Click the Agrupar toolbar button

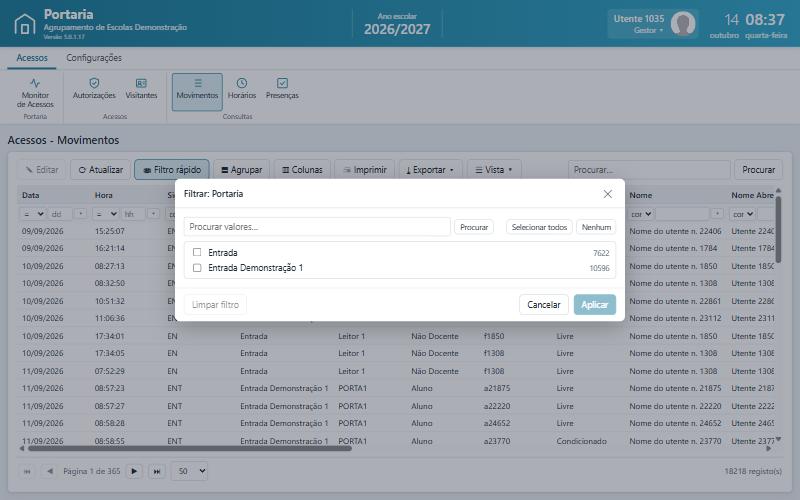click(241, 170)
